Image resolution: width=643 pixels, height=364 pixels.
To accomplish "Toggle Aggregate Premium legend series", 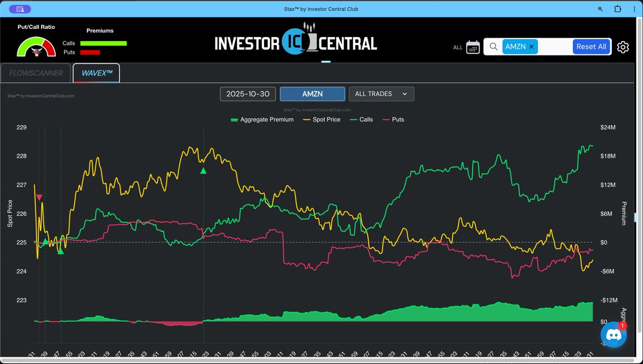I will tap(262, 119).
